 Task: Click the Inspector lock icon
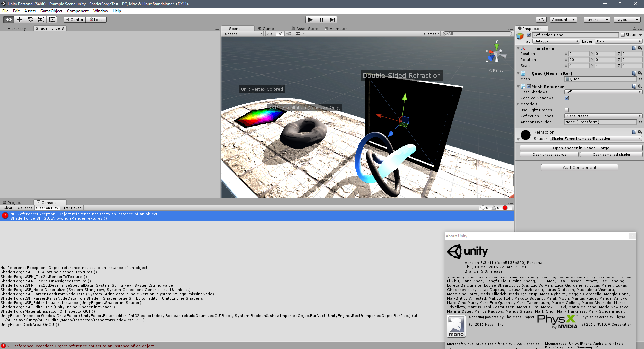(x=634, y=29)
